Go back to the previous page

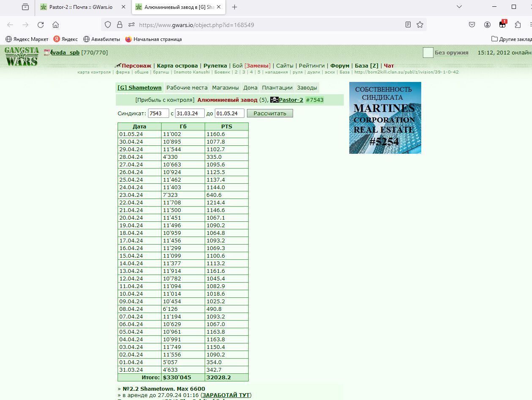tap(10, 25)
